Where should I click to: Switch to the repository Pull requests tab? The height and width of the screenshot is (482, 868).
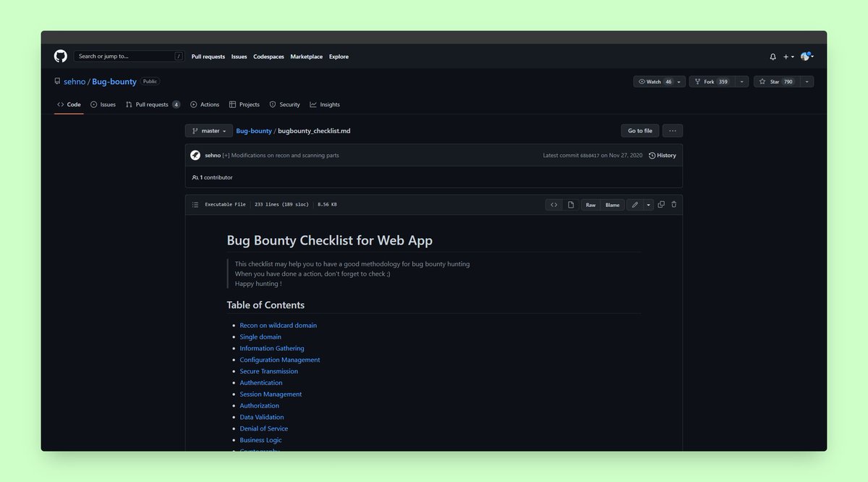click(x=153, y=104)
